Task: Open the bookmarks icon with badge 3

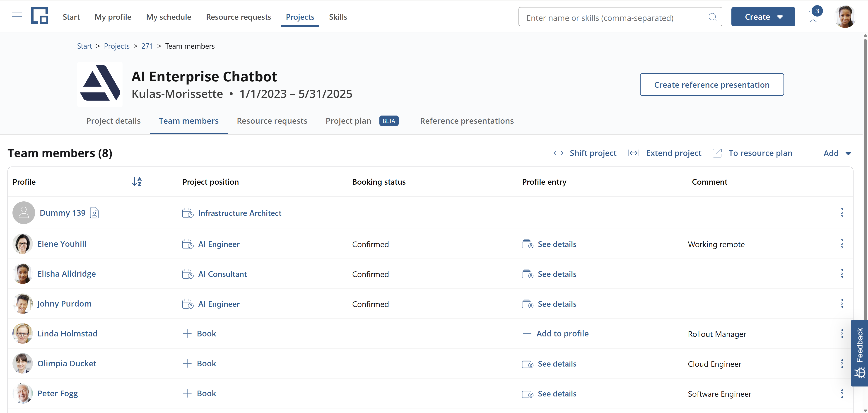Action: [813, 17]
